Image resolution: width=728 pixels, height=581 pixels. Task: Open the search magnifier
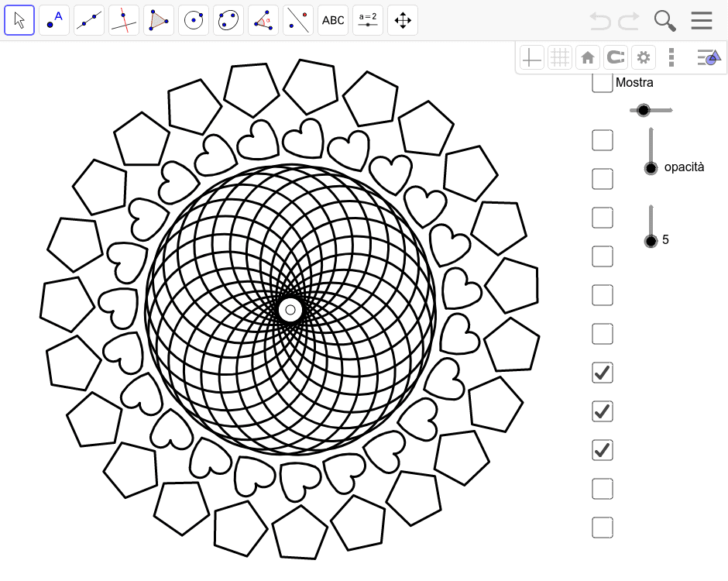coord(664,21)
